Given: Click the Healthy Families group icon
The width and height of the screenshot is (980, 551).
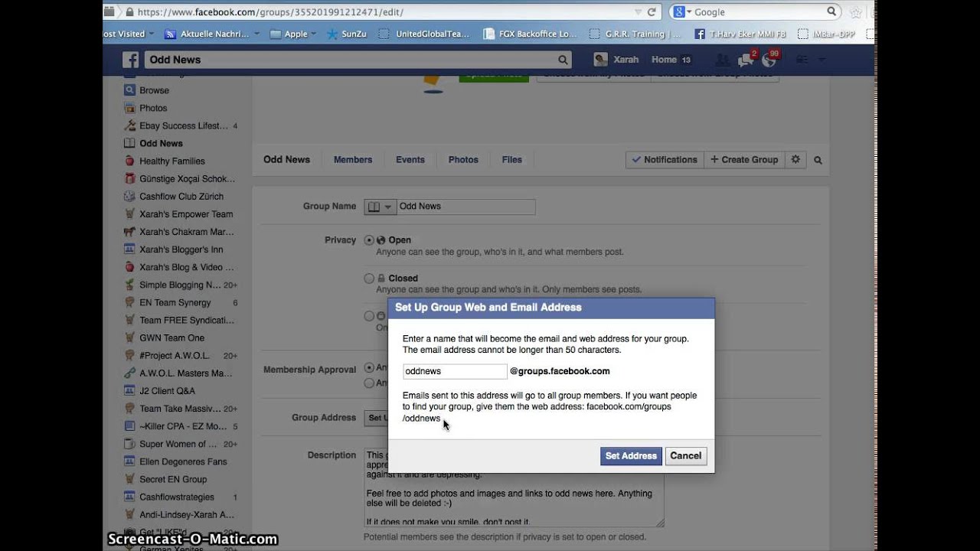Looking at the screenshot, I should click(129, 161).
